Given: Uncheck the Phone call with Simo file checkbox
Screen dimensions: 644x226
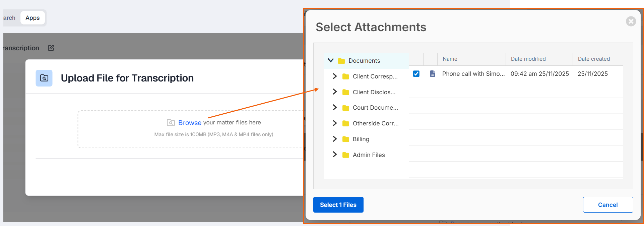Looking at the screenshot, I should [416, 74].
